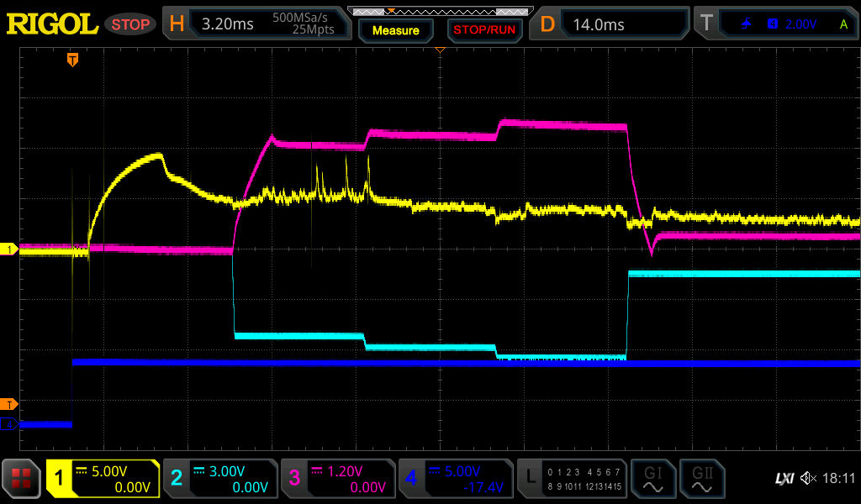Toggle channel 1 yellow 5.00V label
This screenshot has width=861, height=504.
pyautogui.click(x=103, y=479)
